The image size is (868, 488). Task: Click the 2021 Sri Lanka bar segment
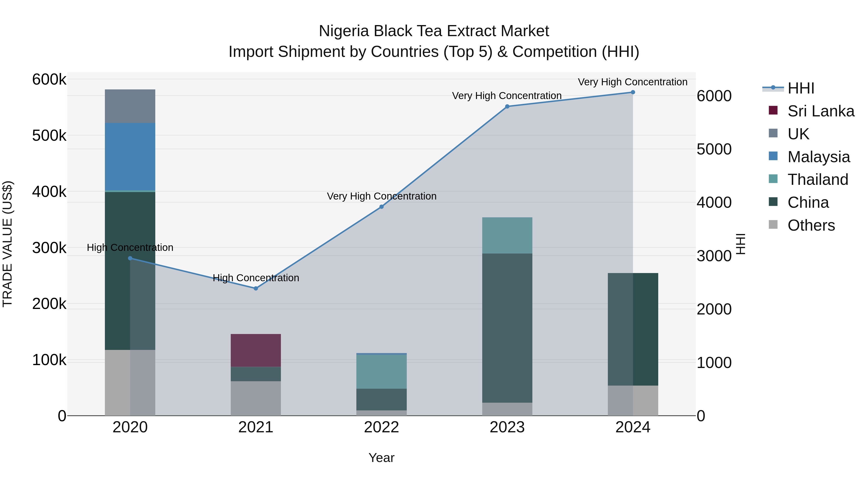(x=256, y=350)
